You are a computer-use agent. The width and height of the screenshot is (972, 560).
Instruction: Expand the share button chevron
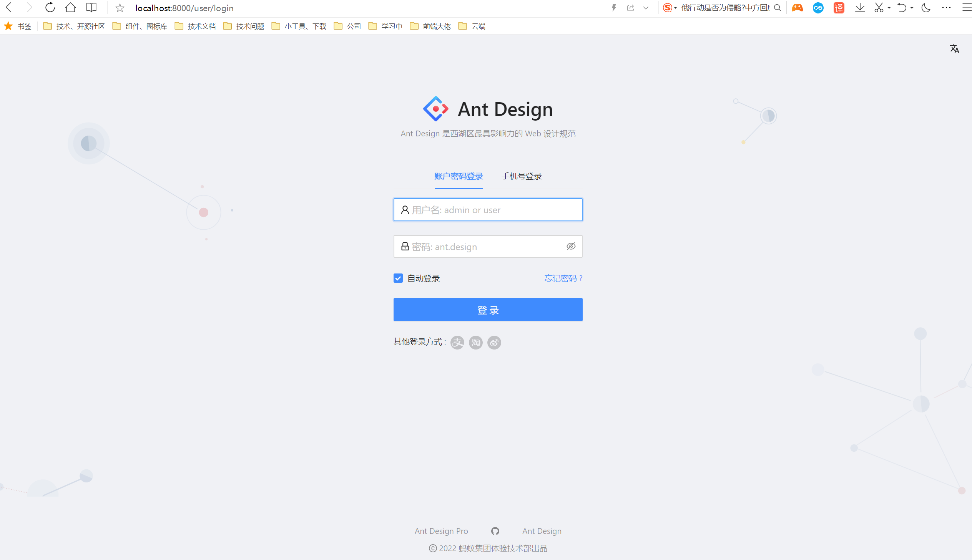[x=645, y=7]
